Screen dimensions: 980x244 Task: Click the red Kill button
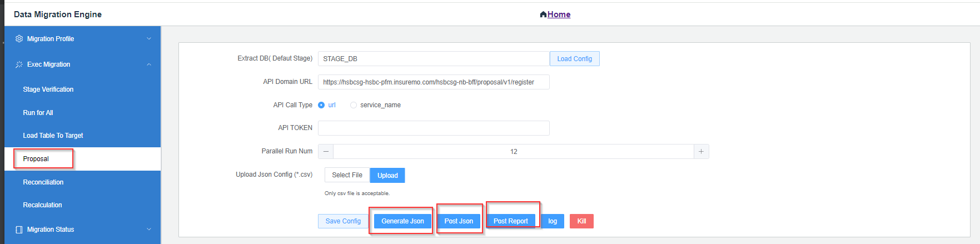[581, 221]
